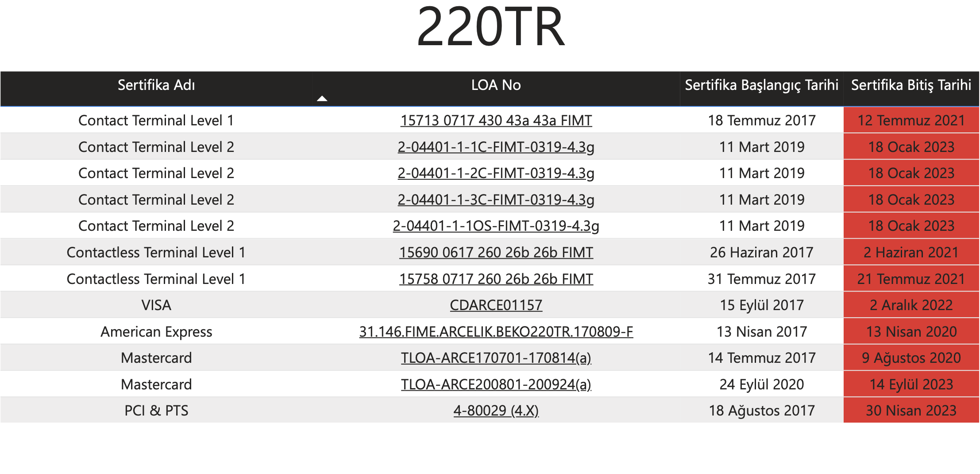This screenshot has height=474, width=980.
Task: Open the TLOA-ARCE200801-200924(a) link
Action: (x=496, y=385)
